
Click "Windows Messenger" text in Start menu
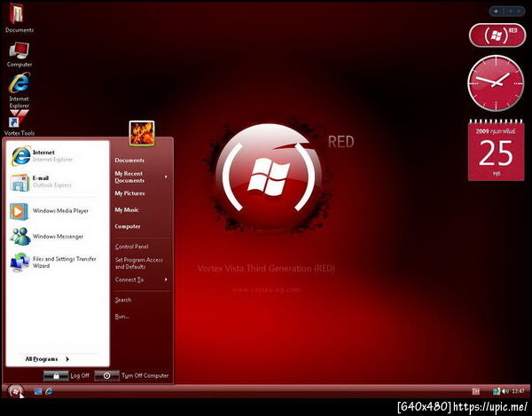(x=58, y=237)
